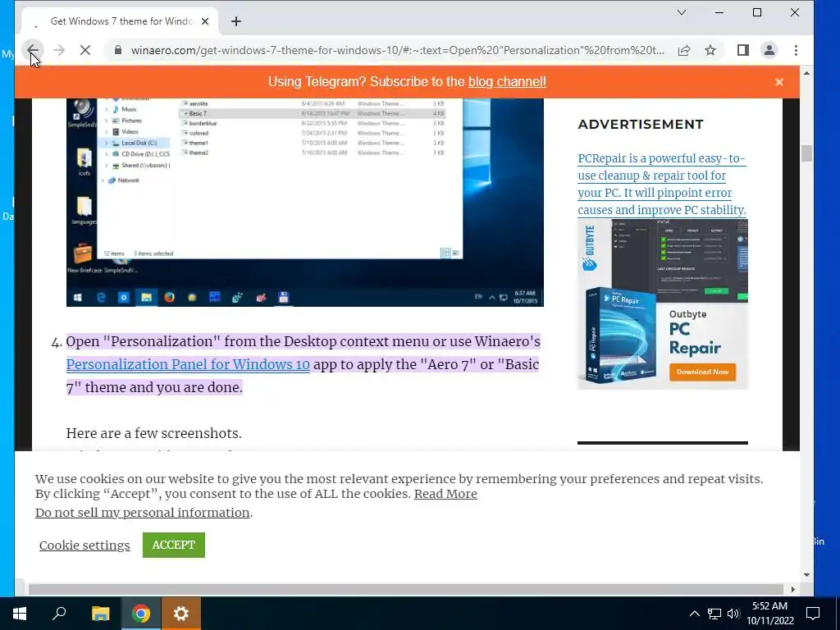Open File Explorer from the taskbar
The image size is (840, 630).
click(100, 614)
